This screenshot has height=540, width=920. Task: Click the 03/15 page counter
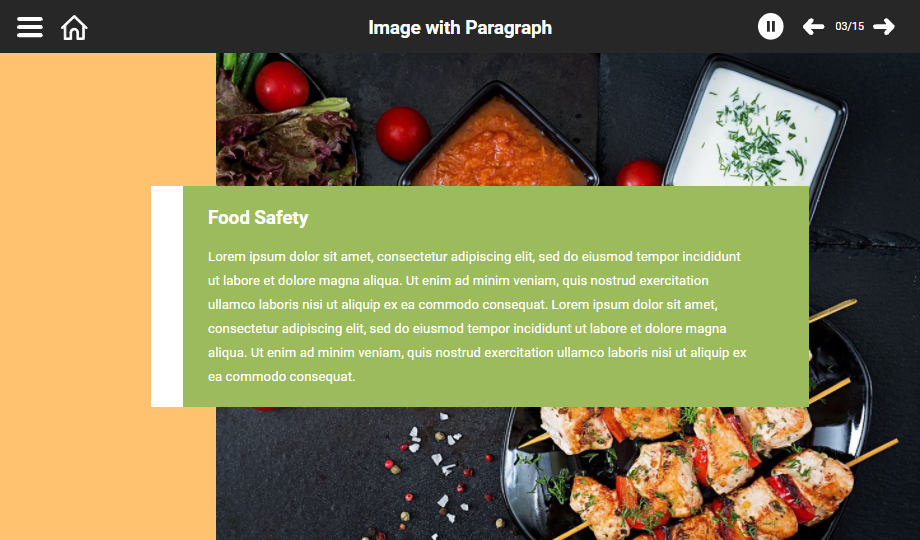click(x=849, y=26)
